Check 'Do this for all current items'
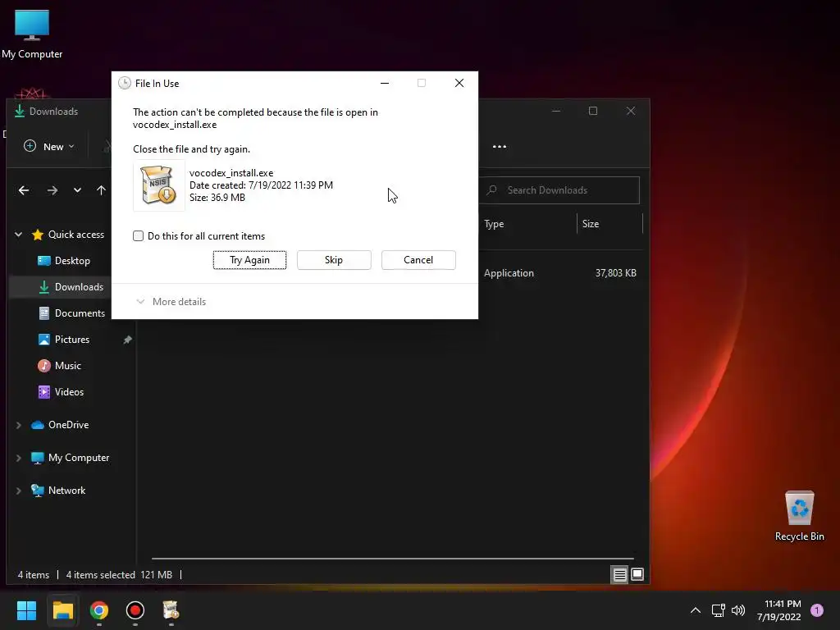Viewport: 840px width, 630px height. pyautogui.click(x=138, y=236)
